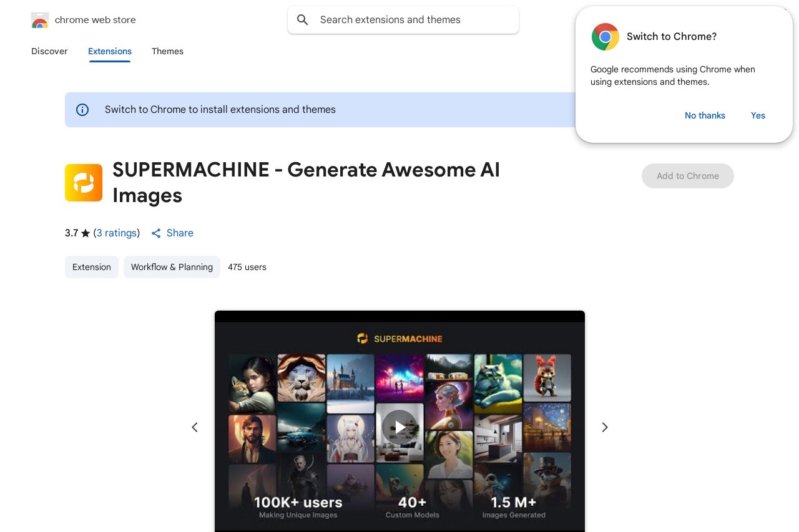Click the Add to Chrome button
Image resolution: width=799 pixels, height=532 pixels.
pyautogui.click(x=688, y=176)
